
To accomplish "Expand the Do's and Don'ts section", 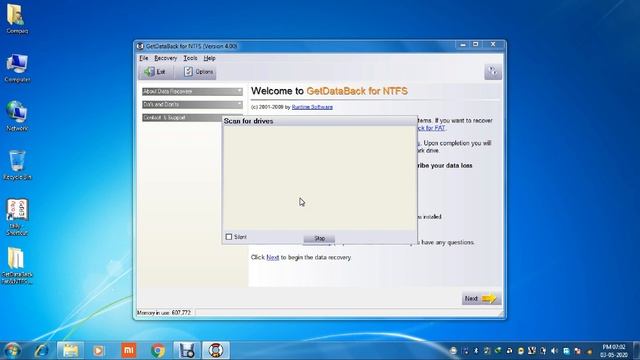I will tap(192, 104).
